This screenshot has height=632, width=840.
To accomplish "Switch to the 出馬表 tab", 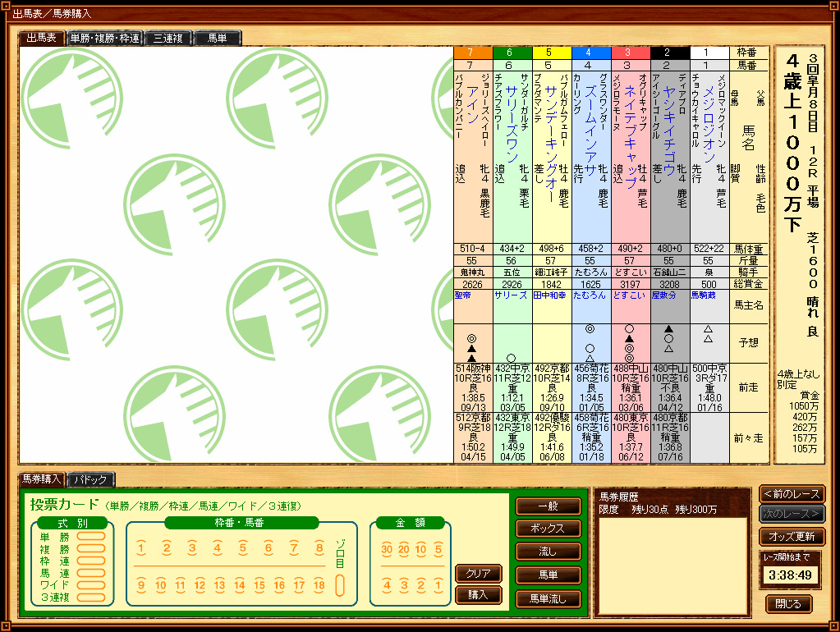I will click(42, 38).
